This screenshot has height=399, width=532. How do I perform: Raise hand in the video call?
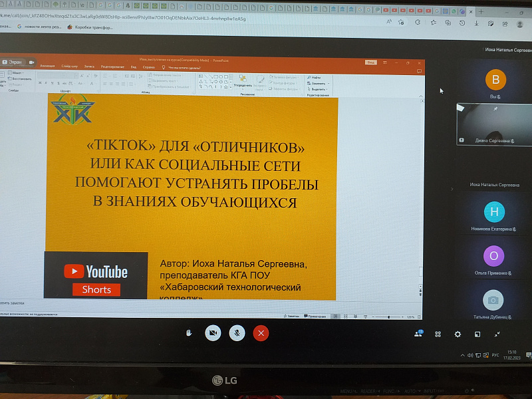tap(189, 333)
